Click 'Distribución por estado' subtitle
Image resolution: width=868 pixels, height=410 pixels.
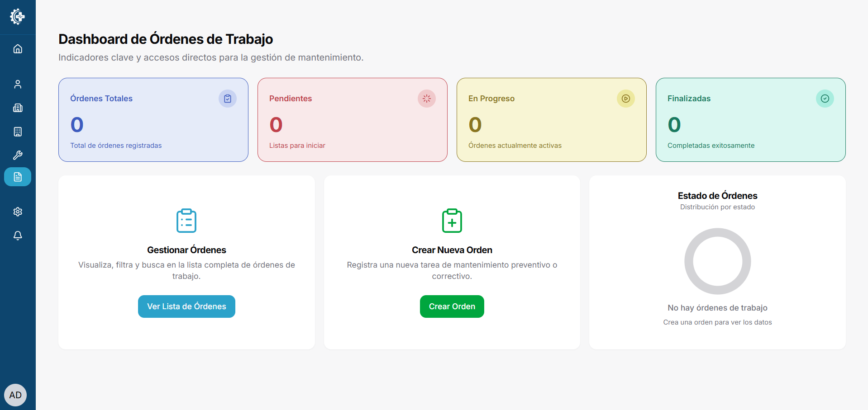click(718, 207)
